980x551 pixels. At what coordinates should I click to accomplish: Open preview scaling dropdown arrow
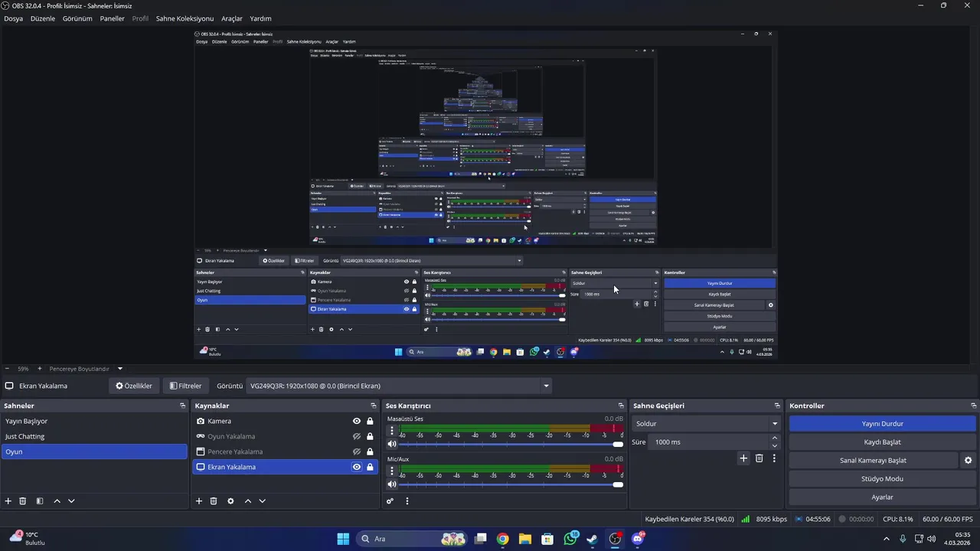point(119,369)
